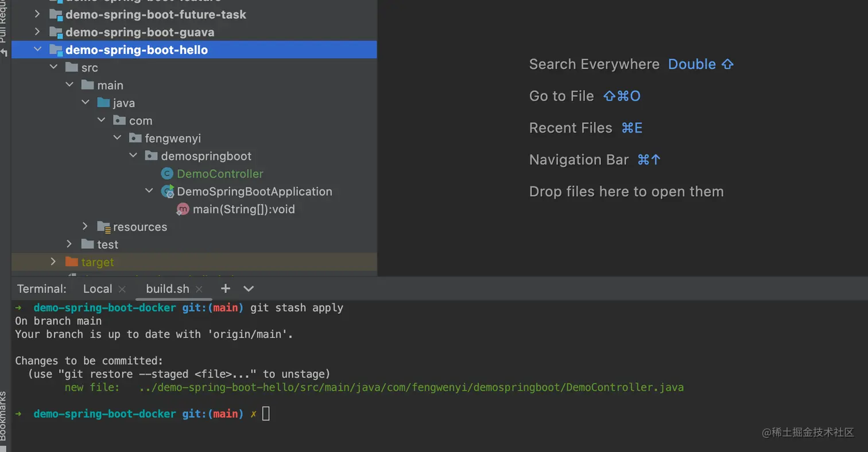Expand the resources folder
Screen dimensions: 868x452
[x=85, y=227]
